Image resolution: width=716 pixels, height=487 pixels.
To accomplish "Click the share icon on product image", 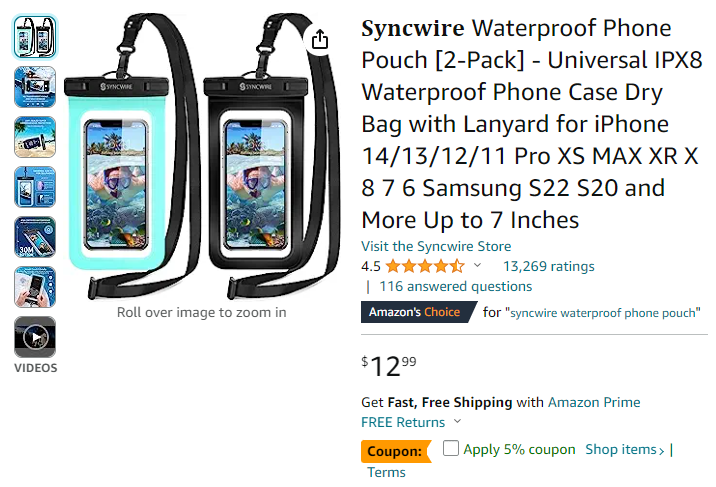I will [320, 39].
